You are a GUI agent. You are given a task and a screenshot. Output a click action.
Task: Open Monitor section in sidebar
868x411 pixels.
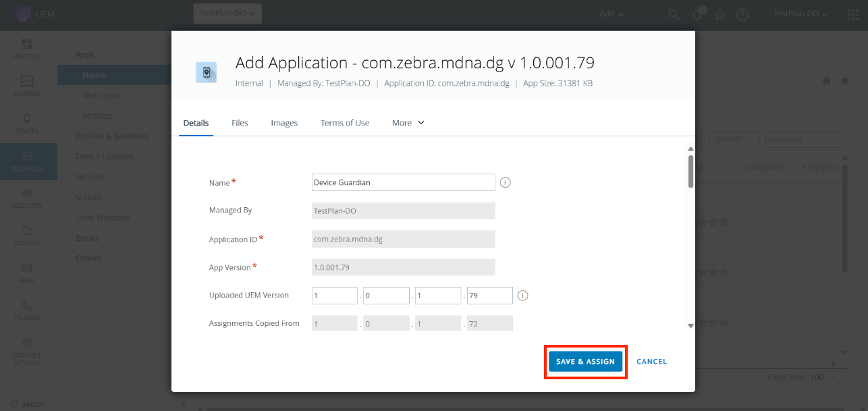(27, 86)
